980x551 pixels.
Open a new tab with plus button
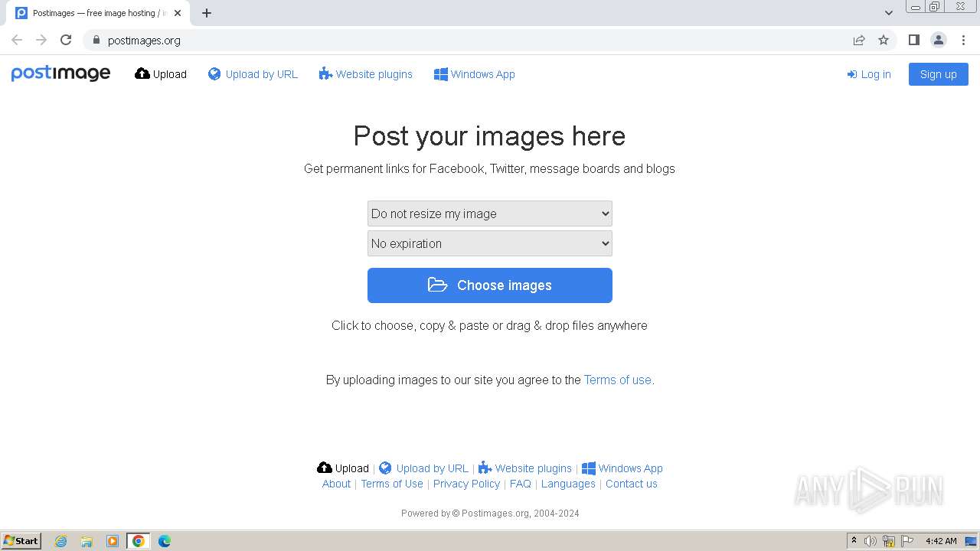click(x=207, y=13)
